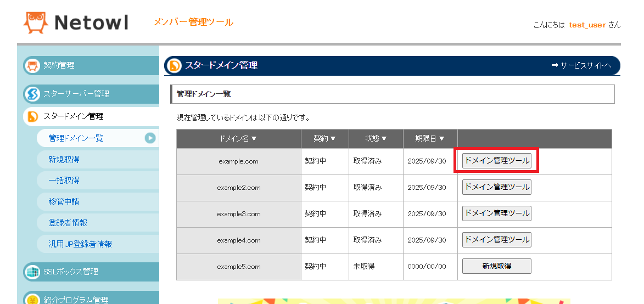
Task: Sort table by 期限日 column
Action: [430, 139]
